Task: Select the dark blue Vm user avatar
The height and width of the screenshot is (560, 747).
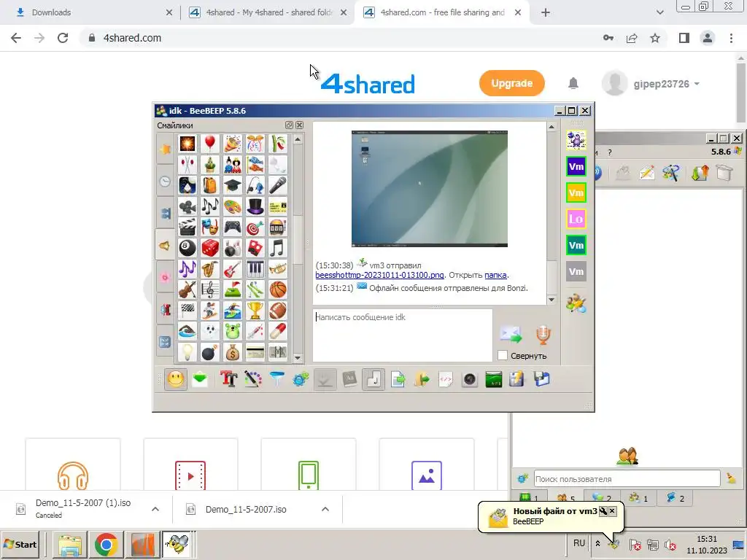Action: (576, 167)
